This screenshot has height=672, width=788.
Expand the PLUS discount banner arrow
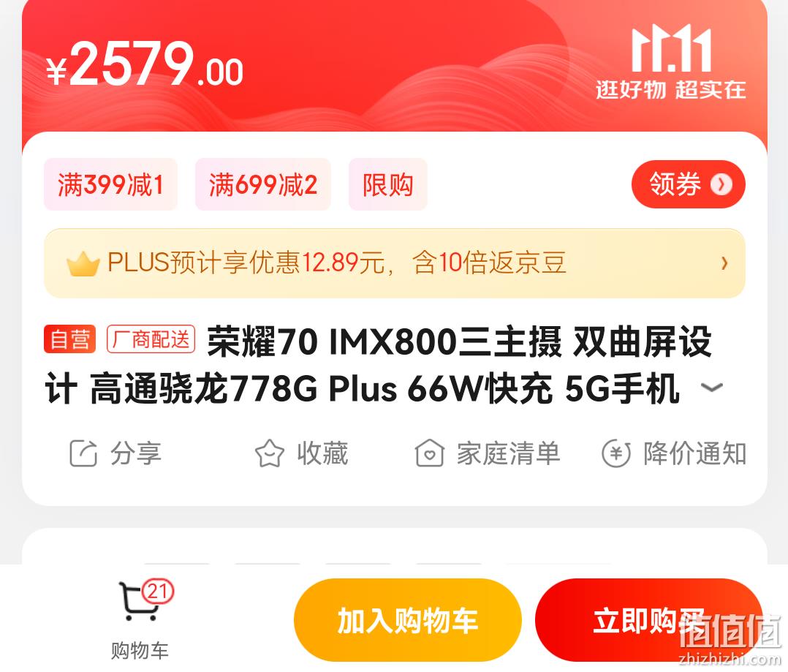tap(724, 263)
